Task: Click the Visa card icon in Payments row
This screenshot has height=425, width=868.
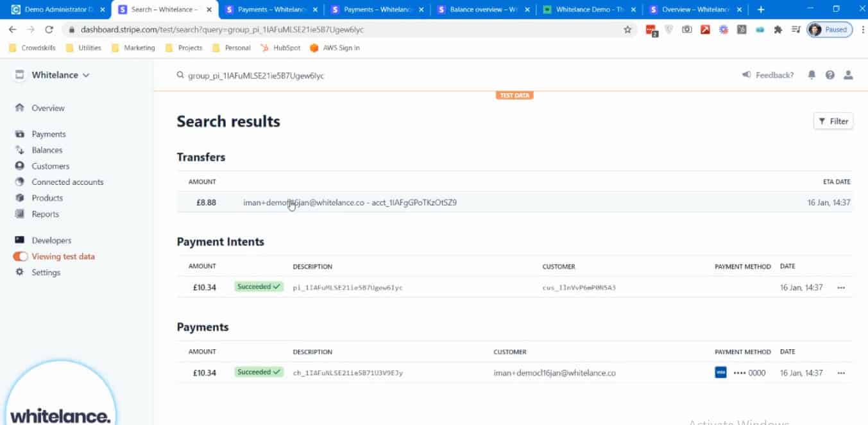Action: 720,372
